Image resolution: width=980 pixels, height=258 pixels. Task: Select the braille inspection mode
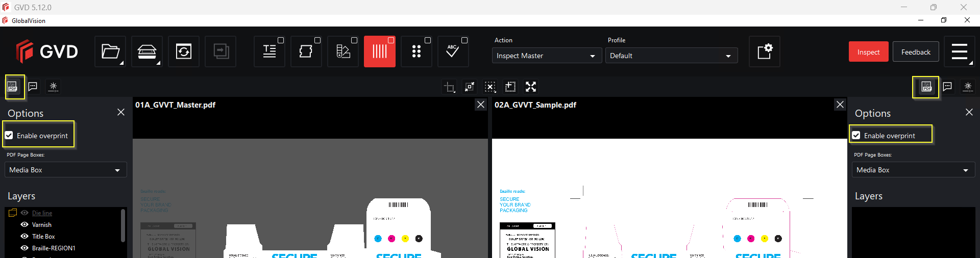416,51
